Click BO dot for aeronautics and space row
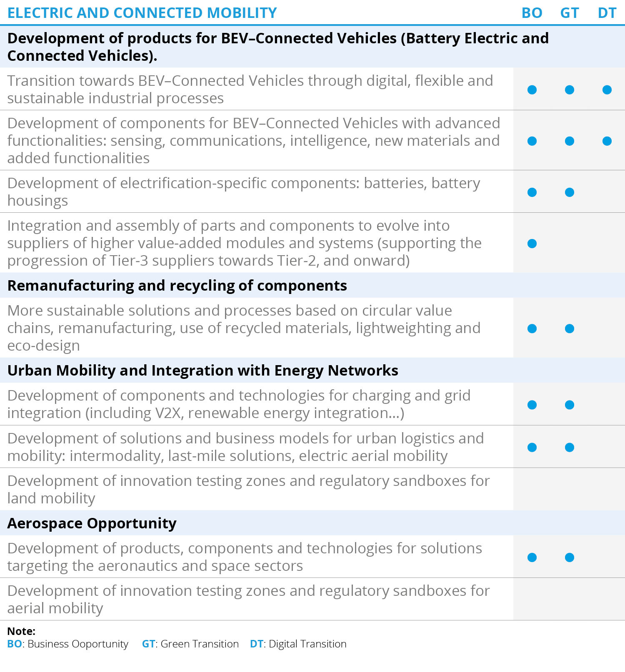The width and height of the screenshot is (625, 672). pyautogui.click(x=532, y=557)
